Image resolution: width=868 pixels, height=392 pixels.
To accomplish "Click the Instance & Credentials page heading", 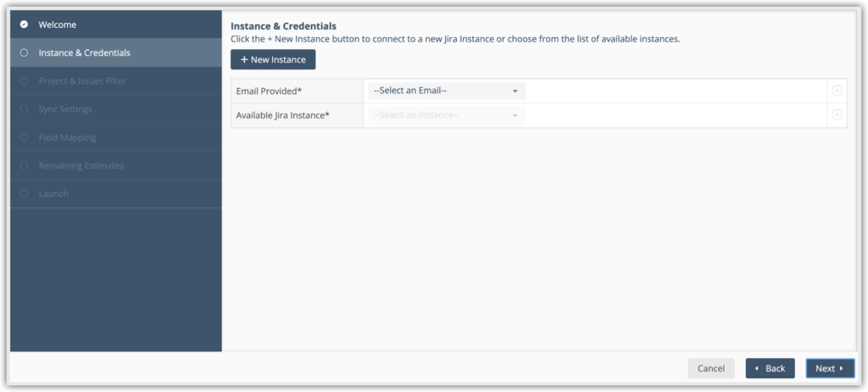I will [283, 26].
